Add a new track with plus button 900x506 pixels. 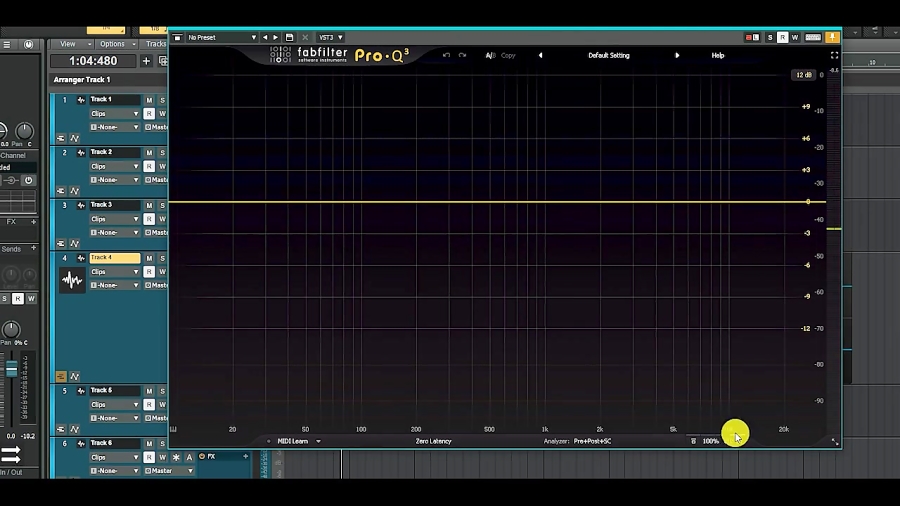click(x=146, y=61)
